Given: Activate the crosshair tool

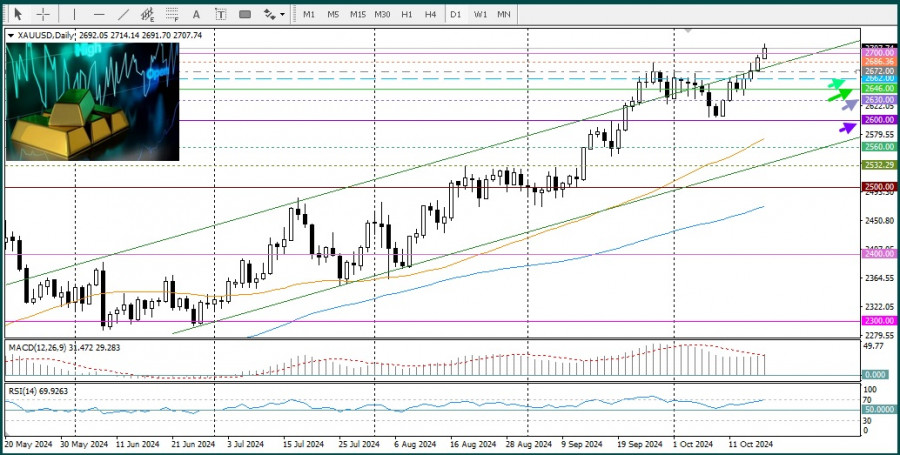Looking at the screenshot, I should pyautogui.click(x=43, y=14).
